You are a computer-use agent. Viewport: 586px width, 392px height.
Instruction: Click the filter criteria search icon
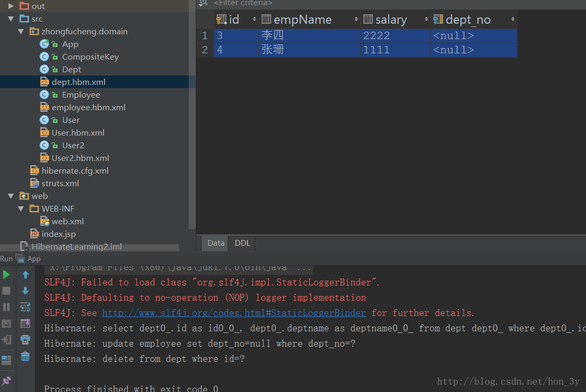(x=203, y=3)
